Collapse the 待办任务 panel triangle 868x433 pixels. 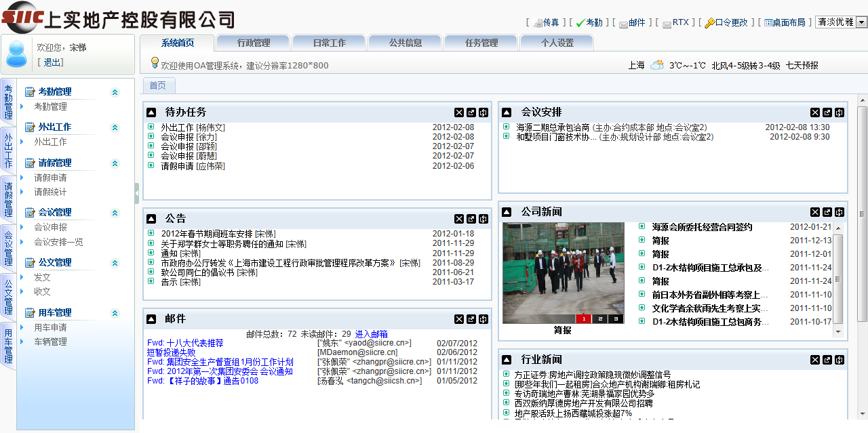151,112
